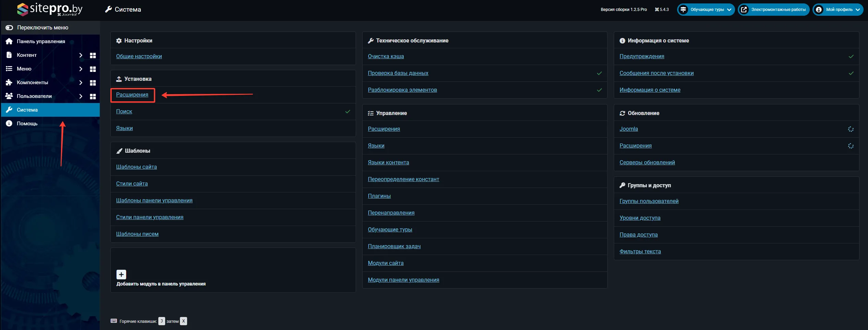Open the Помощь sidebar menu item
The height and width of the screenshot is (330, 868).
(x=27, y=124)
